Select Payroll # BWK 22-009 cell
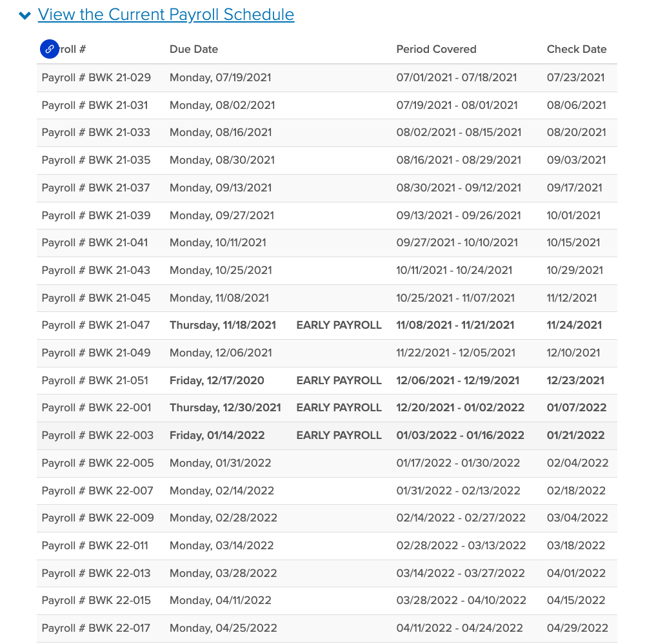The width and height of the screenshot is (647, 644). pyautogui.click(x=98, y=518)
